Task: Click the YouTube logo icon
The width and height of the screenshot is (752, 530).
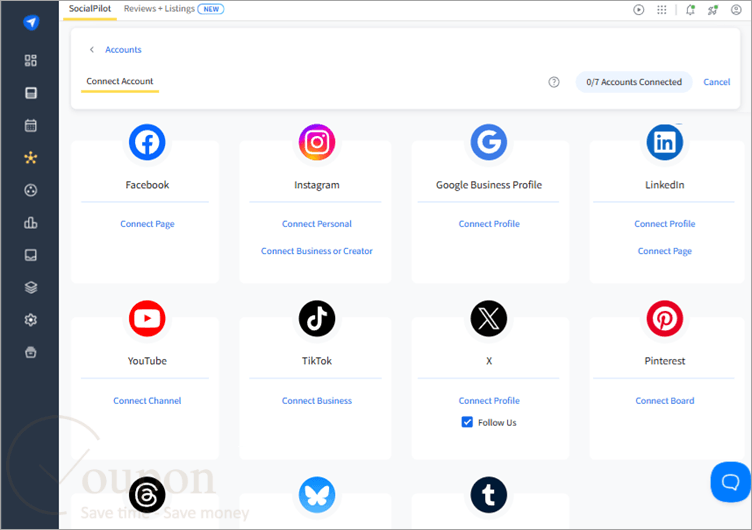Action: [x=147, y=318]
